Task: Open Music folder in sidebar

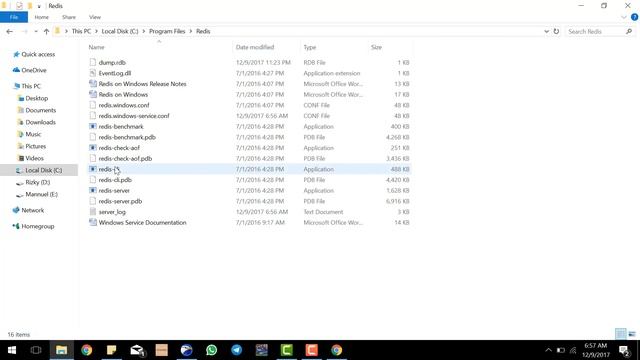Action: (29, 134)
